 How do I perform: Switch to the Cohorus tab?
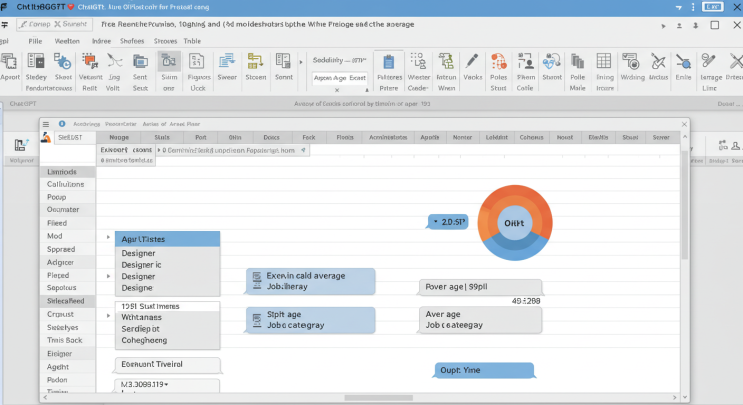[531, 137]
